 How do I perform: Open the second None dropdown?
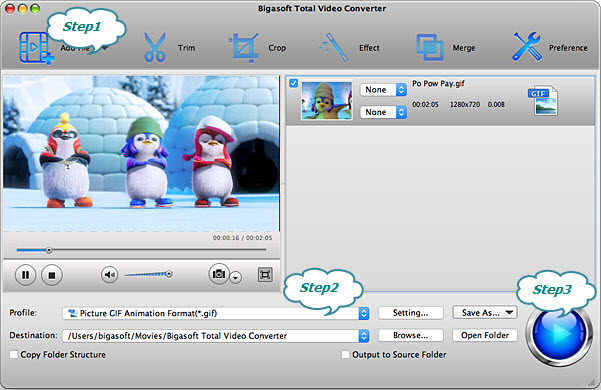click(383, 112)
